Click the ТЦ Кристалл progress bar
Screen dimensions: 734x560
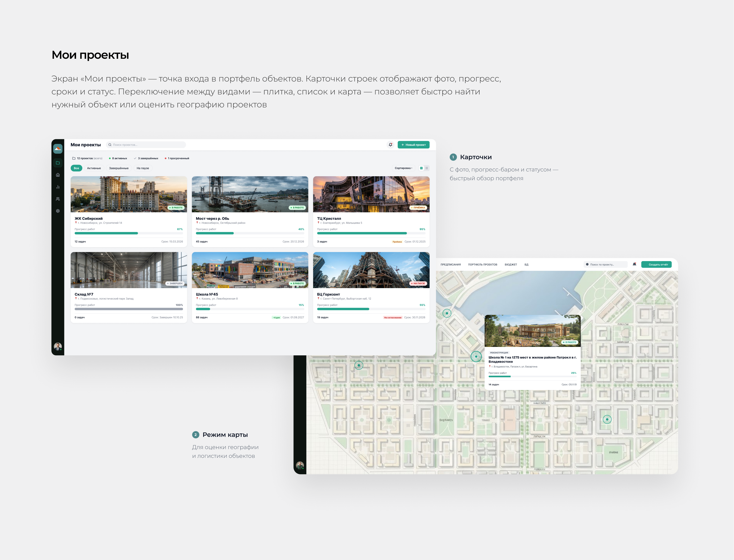pos(371,233)
